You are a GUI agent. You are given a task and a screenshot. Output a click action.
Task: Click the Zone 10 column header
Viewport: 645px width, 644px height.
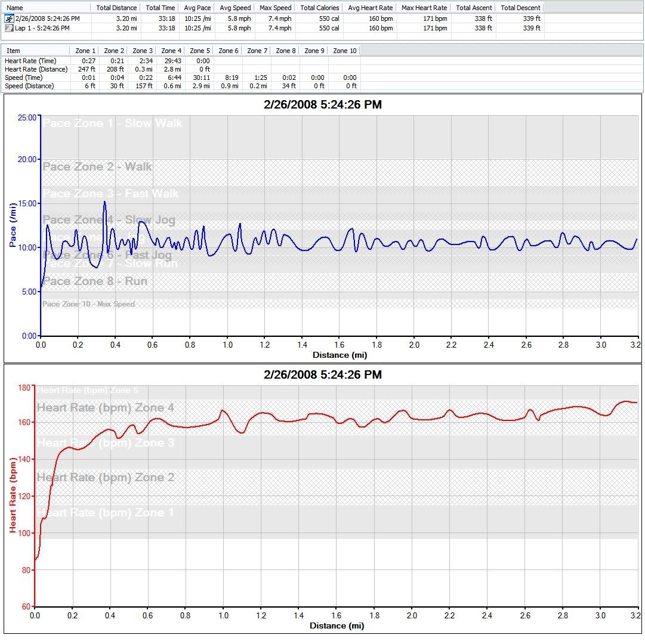pyautogui.click(x=344, y=51)
